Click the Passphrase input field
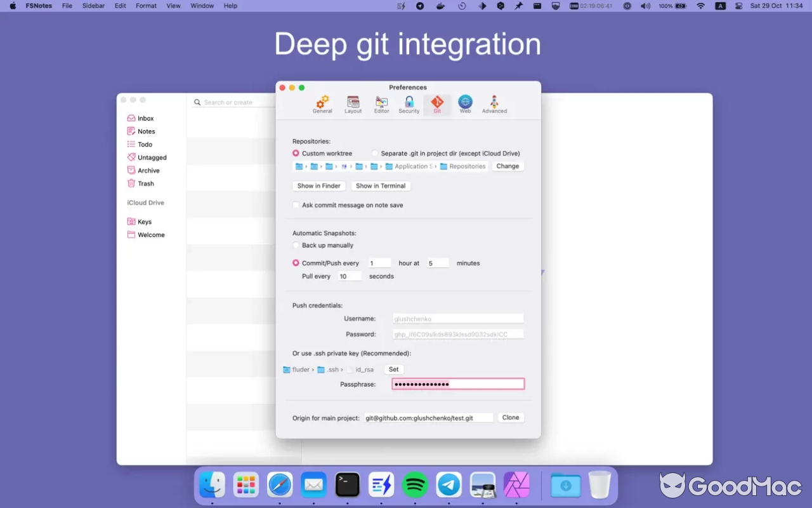Screen dimensions: 812x508 (458, 384)
